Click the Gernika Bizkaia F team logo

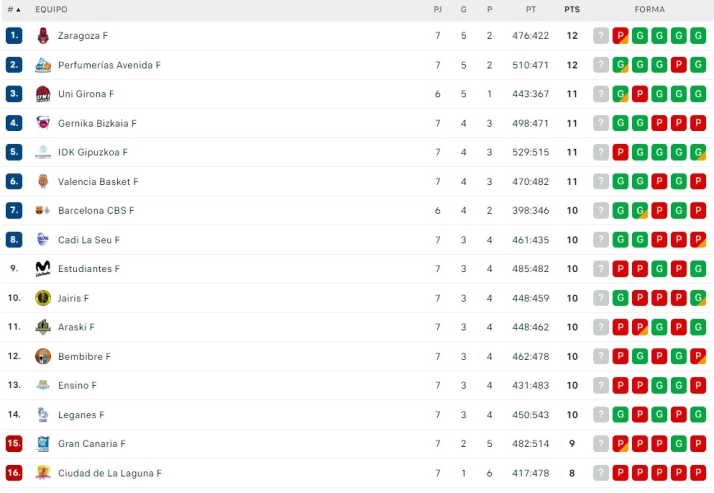pyautogui.click(x=43, y=123)
